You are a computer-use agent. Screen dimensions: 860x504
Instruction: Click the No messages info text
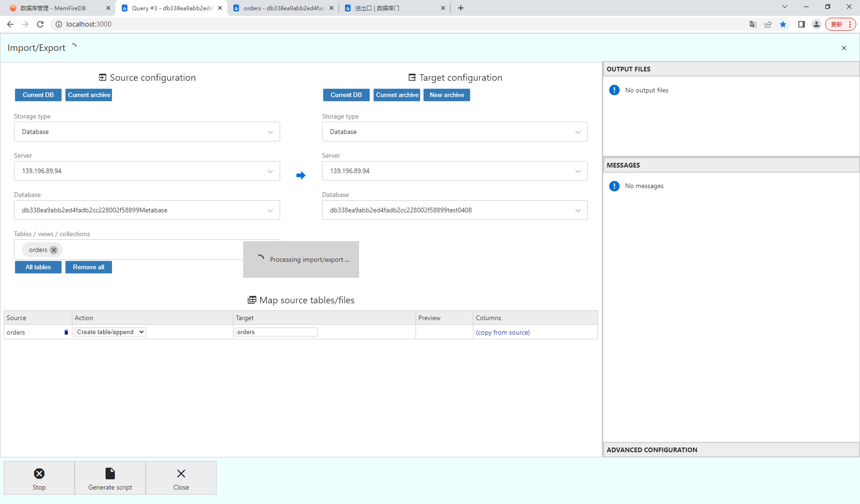click(x=644, y=186)
